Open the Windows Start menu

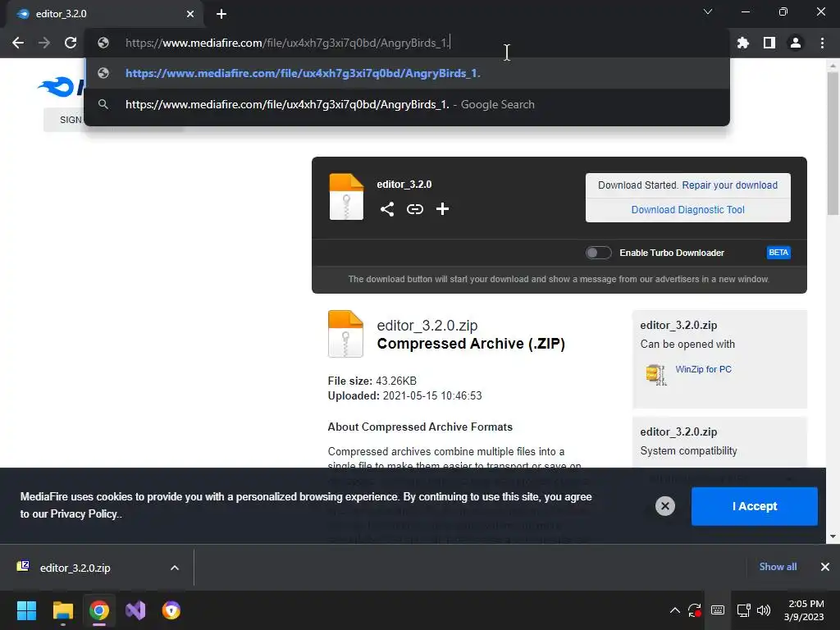pyautogui.click(x=26, y=610)
